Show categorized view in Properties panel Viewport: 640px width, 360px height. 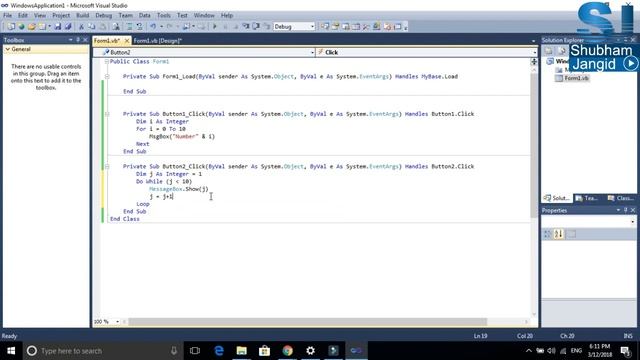point(548,234)
